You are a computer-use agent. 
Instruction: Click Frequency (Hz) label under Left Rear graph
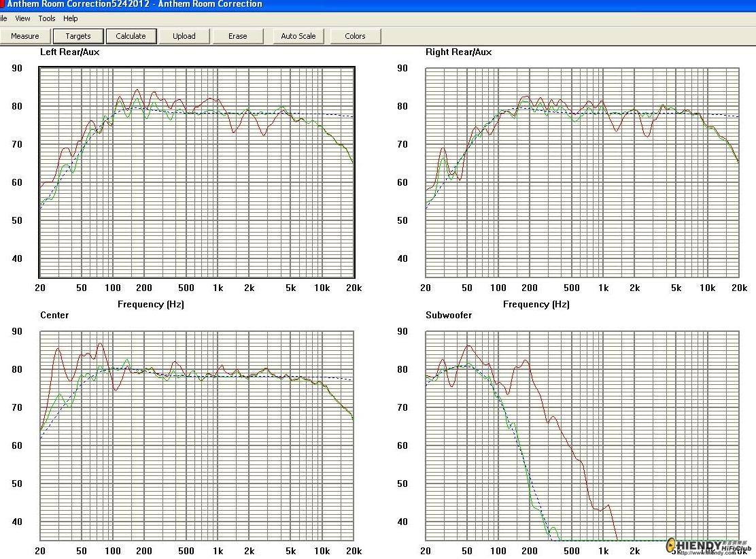(x=150, y=305)
